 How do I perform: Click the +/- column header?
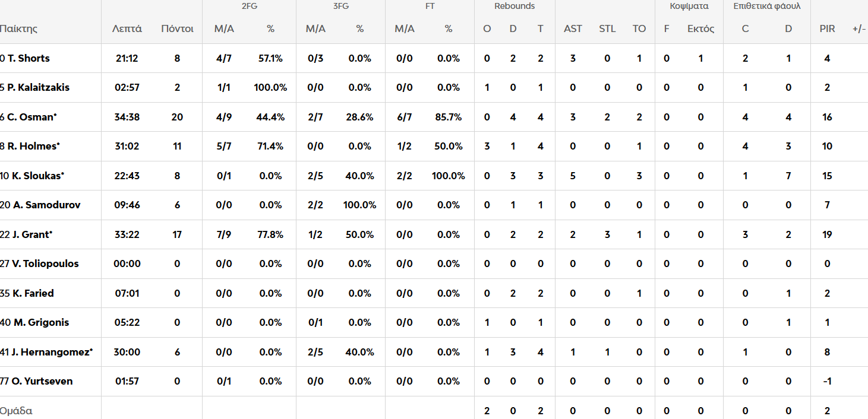tap(859, 28)
